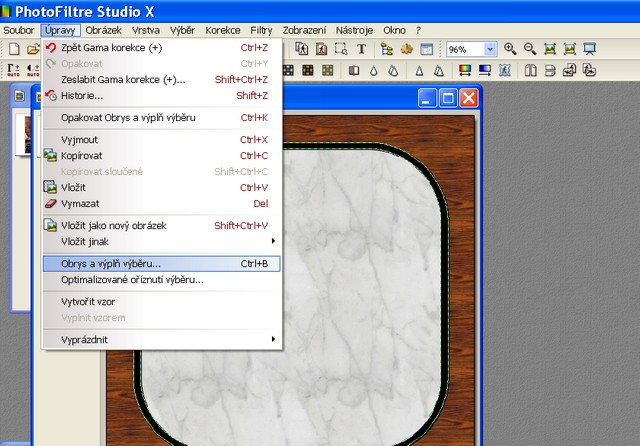Image resolution: width=640 pixels, height=446 pixels.
Task: Choose Opakovat Obrys a výplň výběru
Action: [x=162, y=118]
